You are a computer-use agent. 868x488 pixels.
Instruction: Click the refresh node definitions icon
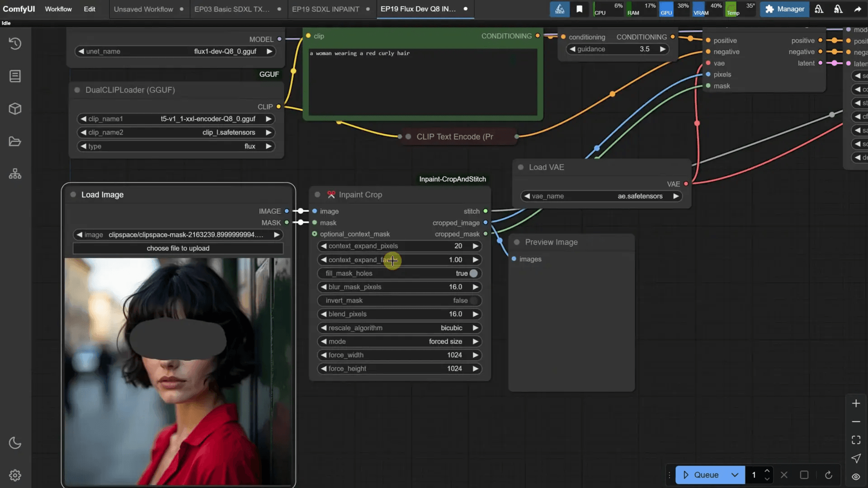pos(828,475)
